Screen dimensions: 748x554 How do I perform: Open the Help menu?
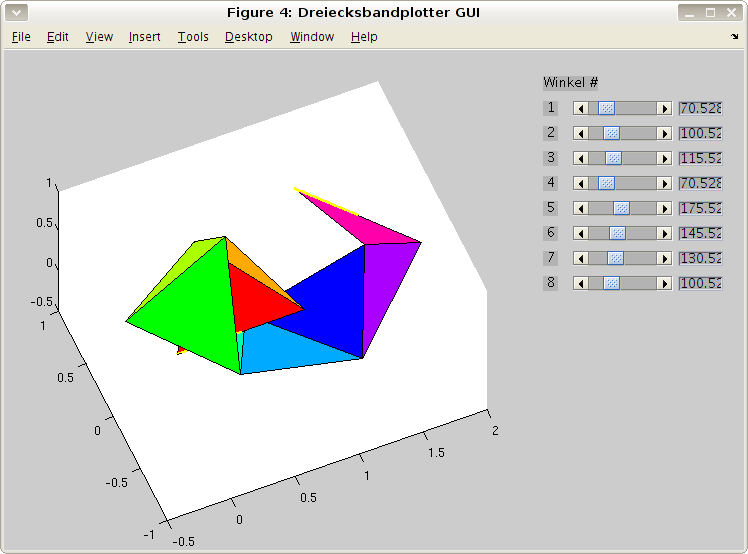(364, 37)
